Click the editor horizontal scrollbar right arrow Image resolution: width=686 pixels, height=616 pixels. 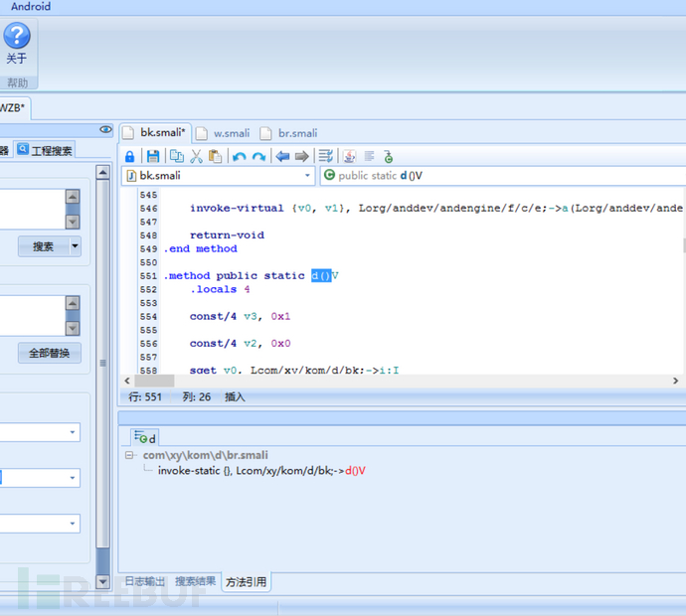(x=676, y=381)
